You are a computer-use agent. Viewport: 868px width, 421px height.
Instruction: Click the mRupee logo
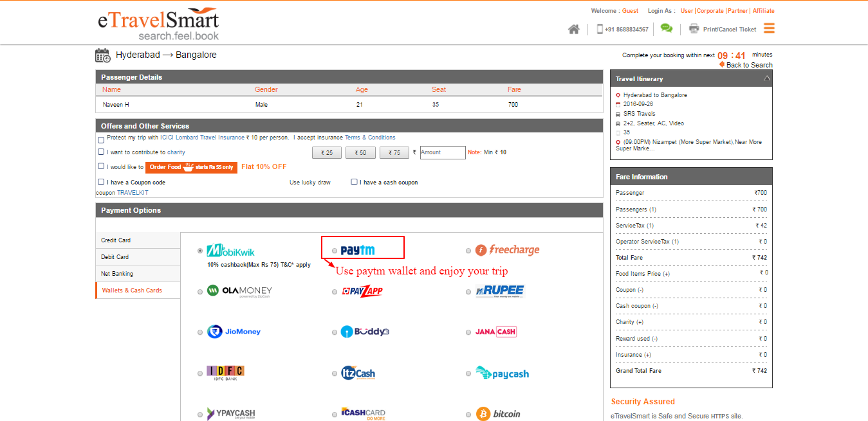(x=500, y=291)
